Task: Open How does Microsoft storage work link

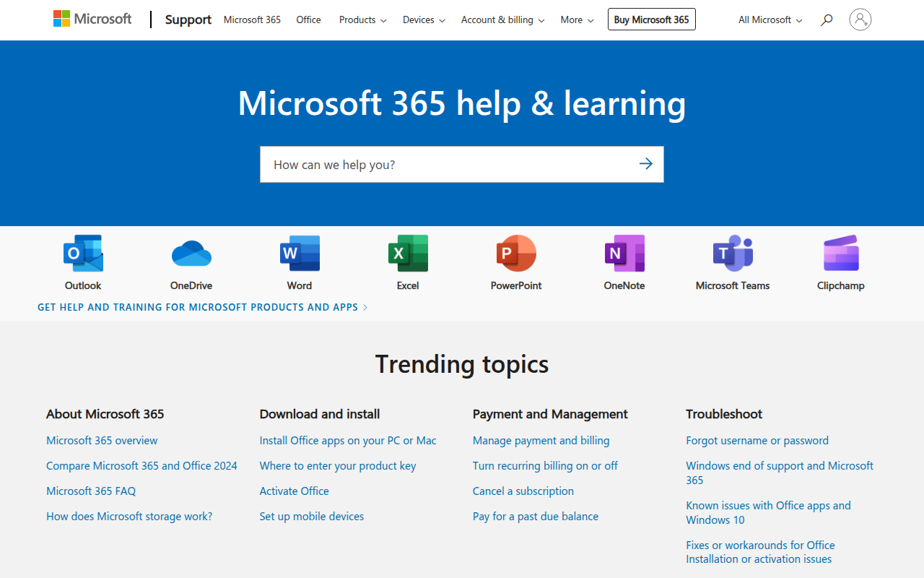Action: tap(129, 517)
